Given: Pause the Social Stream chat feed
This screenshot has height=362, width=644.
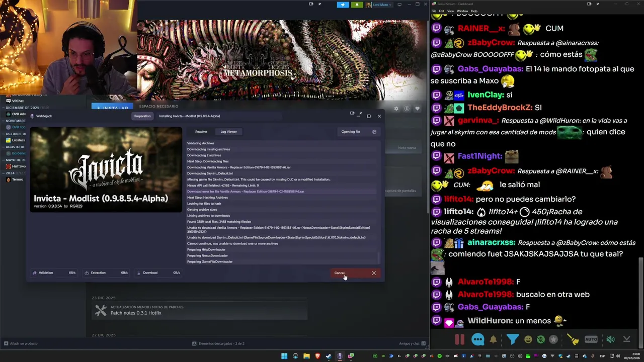Looking at the screenshot, I should 459,339.
